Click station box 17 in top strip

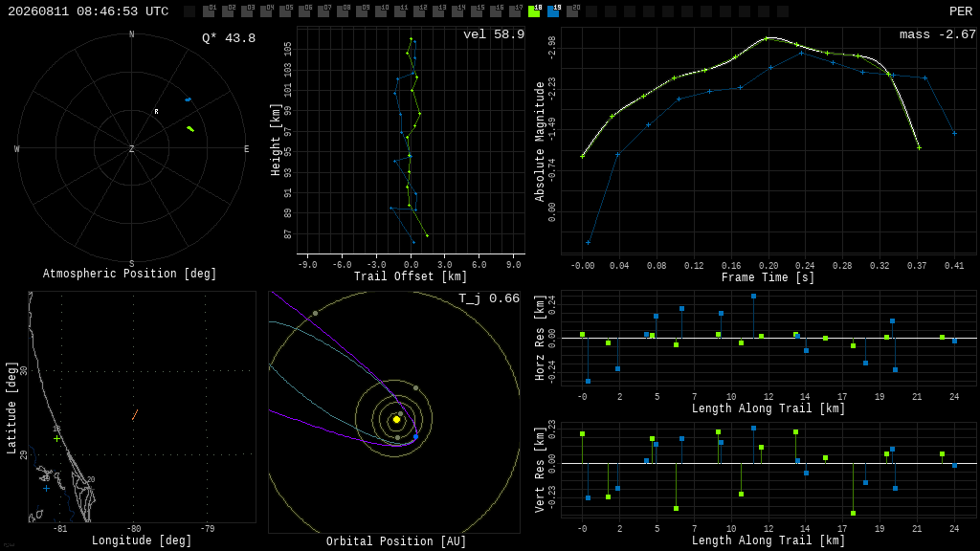[x=515, y=11]
